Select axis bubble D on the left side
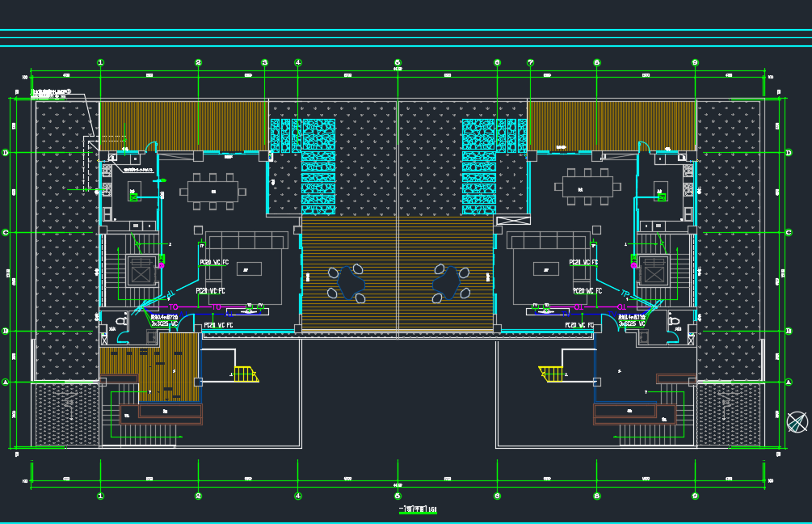Screen dimensions: 812x524 6,153
